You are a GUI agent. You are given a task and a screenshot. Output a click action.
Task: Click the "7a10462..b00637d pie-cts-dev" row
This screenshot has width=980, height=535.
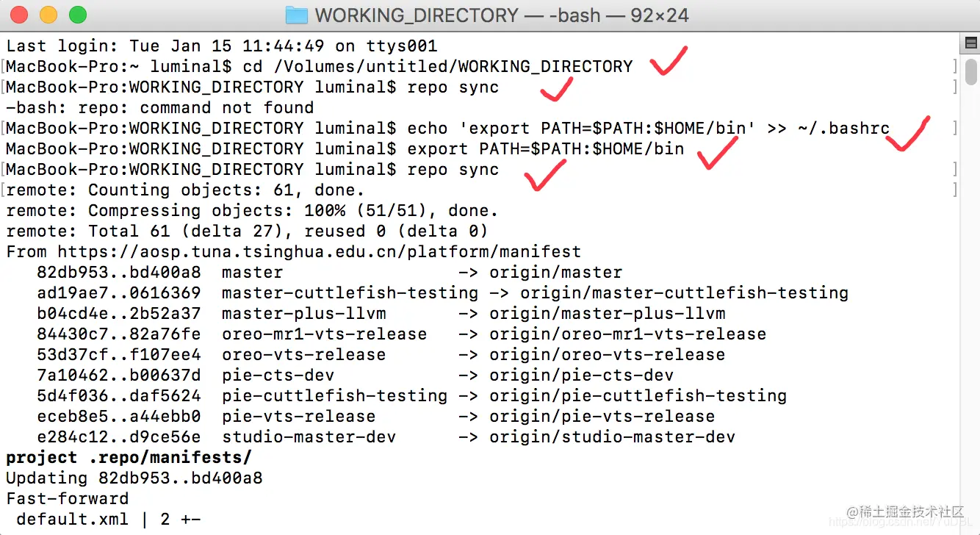[356, 376]
